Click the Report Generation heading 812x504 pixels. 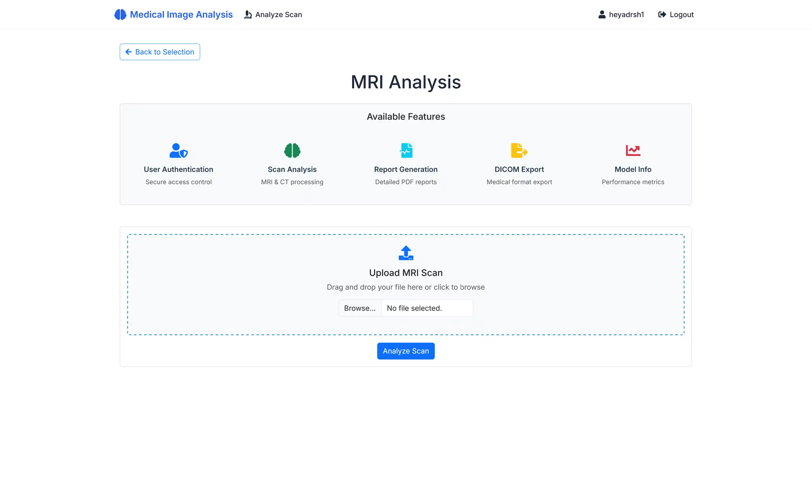406,169
